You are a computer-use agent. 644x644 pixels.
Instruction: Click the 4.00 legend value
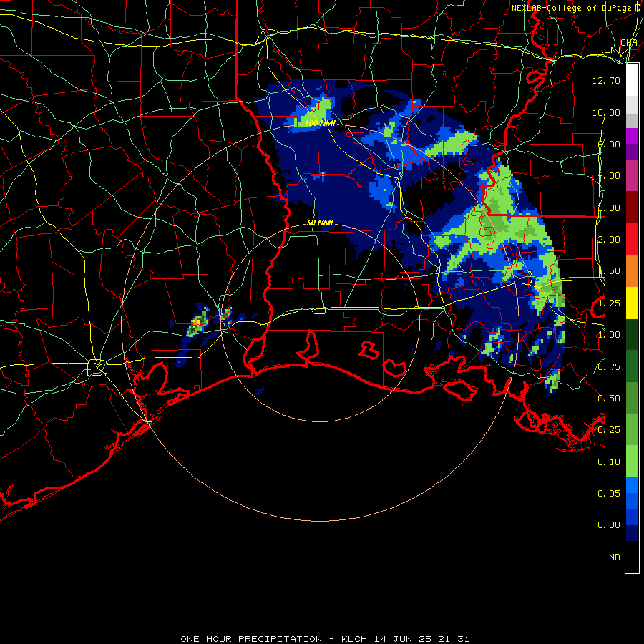[609, 176]
